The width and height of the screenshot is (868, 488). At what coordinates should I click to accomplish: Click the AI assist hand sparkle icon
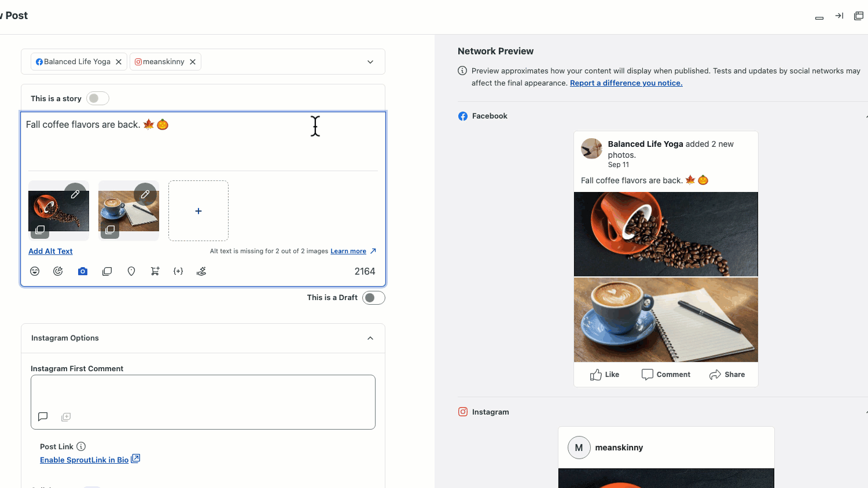point(201,271)
